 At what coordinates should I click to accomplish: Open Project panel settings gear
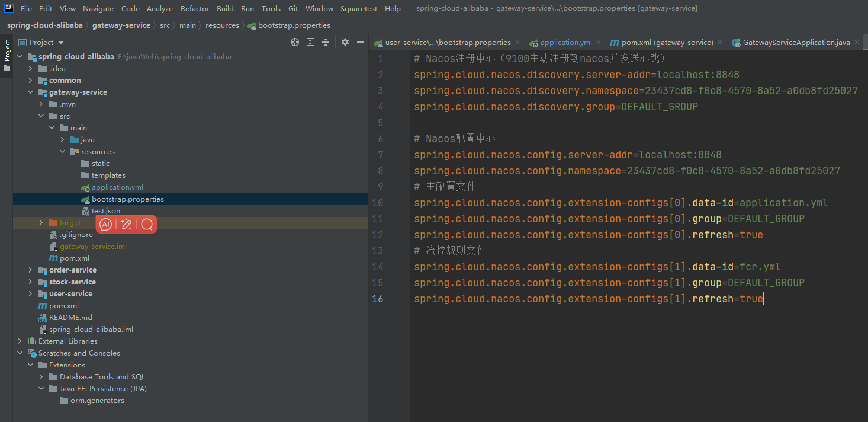(x=345, y=43)
